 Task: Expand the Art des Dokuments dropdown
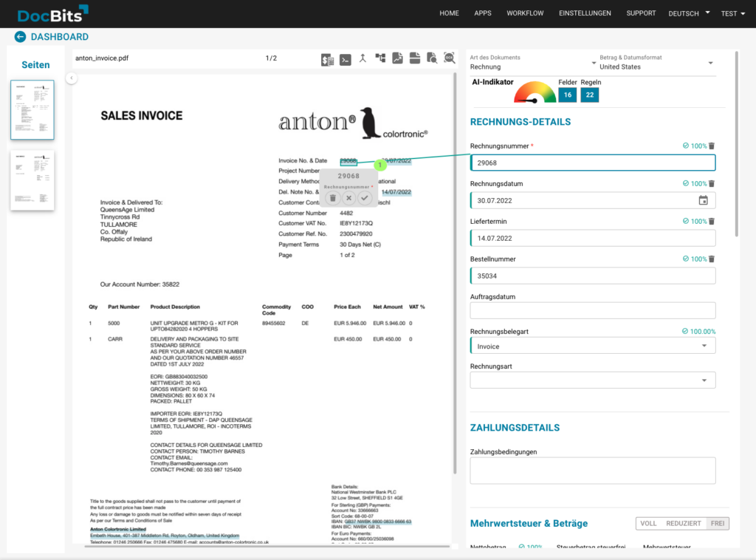[x=594, y=63]
